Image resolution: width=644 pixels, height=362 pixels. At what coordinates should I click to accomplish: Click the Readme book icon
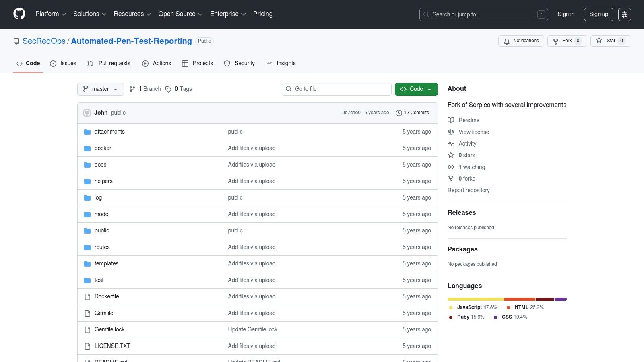click(x=451, y=120)
